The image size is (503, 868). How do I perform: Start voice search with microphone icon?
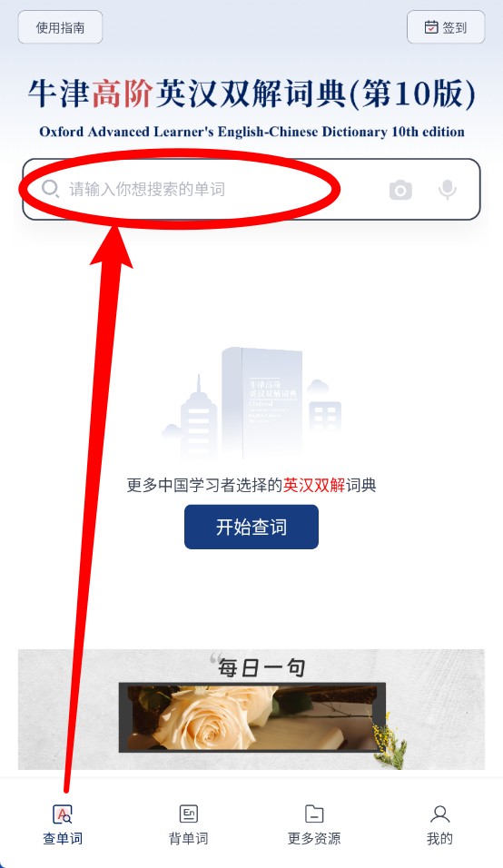[447, 190]
